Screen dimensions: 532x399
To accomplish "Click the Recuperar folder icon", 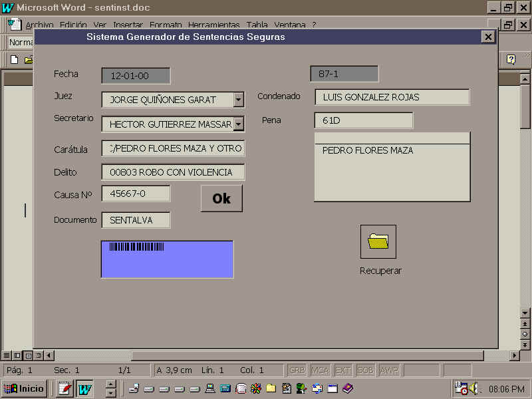I will (378, 241).
